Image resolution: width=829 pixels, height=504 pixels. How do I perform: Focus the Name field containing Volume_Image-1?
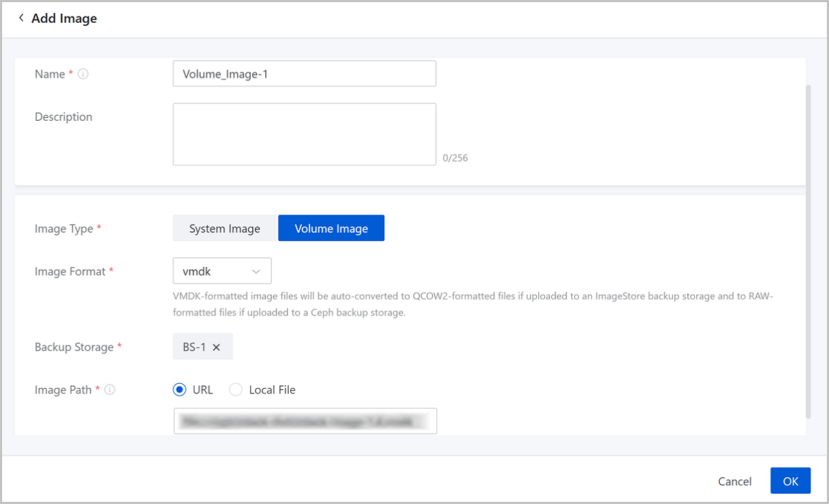click(x=304, y=74)
